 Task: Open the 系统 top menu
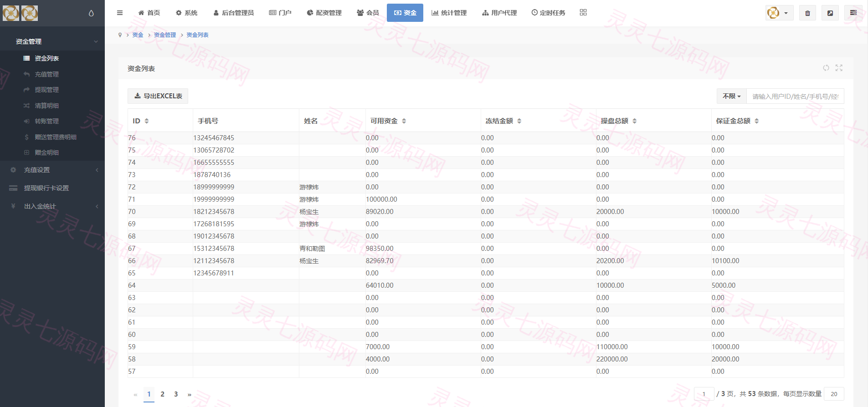pyautogui.click(x=187, y=13)
